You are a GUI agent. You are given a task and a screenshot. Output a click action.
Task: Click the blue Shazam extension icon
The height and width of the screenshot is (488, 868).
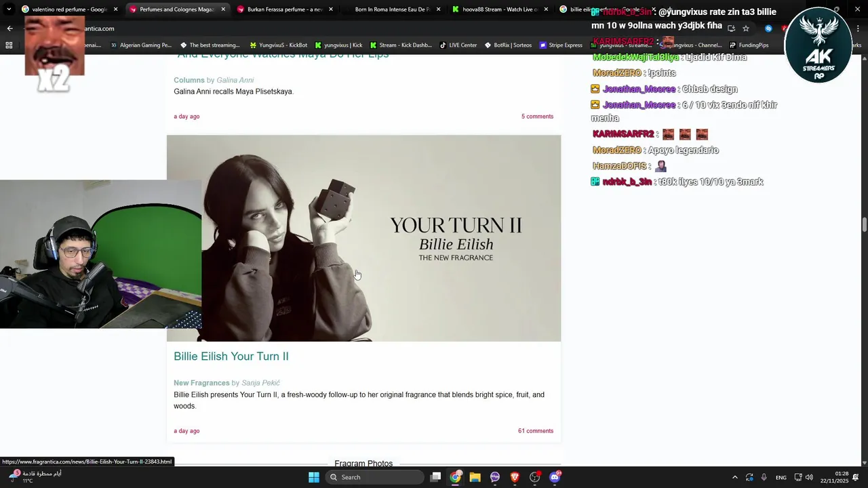768,28
